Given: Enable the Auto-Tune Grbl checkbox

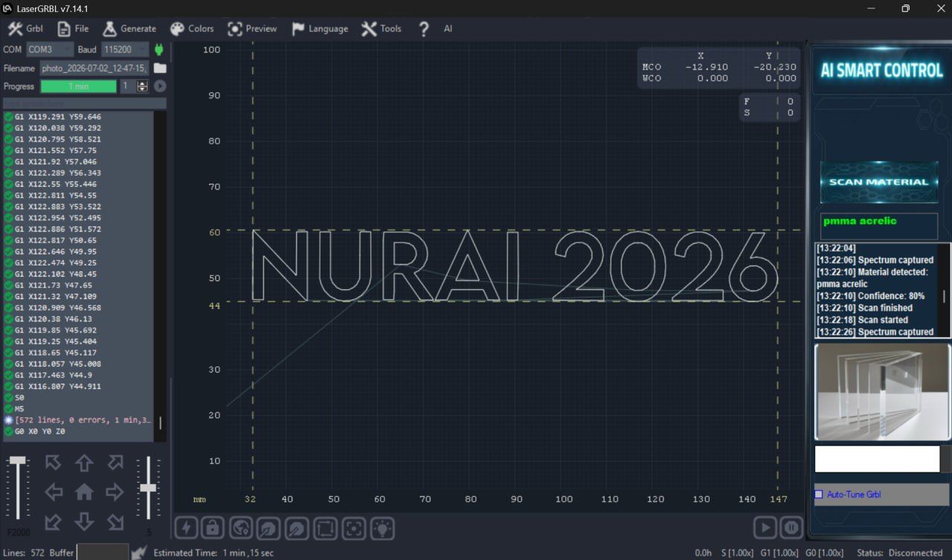Looking at the screenshot, I should point(819,495).
